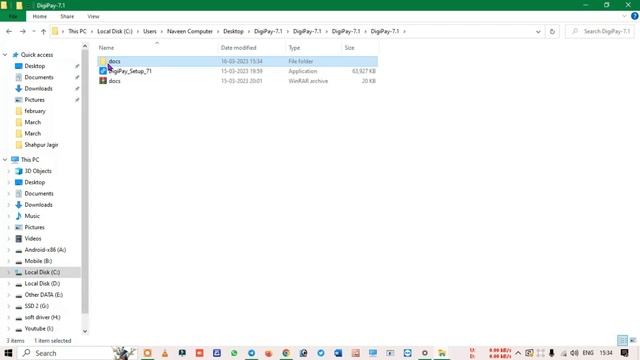This screenshot has width=640, height=360.
Task: Open the address bar history dropdown
Action: pos(538,31)
